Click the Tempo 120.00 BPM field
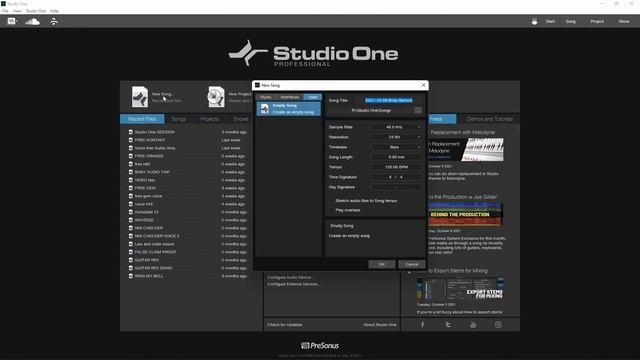640x360 pixels. click(396, 167)
